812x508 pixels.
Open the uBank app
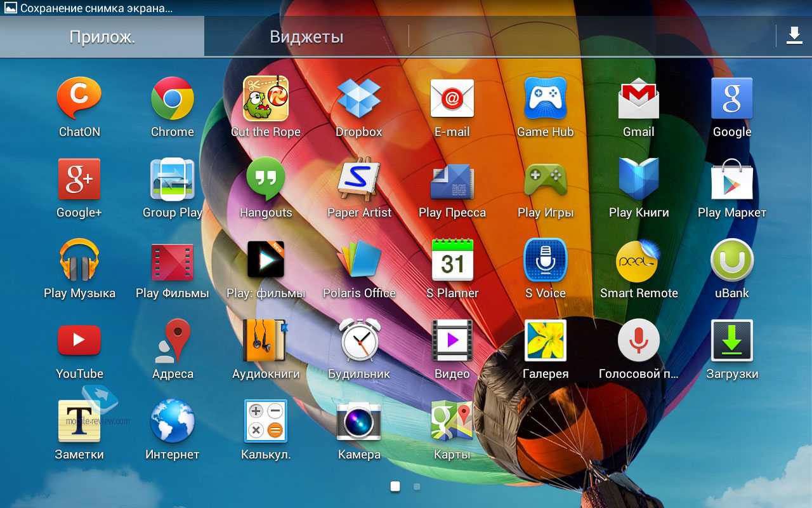coord(732,260)
